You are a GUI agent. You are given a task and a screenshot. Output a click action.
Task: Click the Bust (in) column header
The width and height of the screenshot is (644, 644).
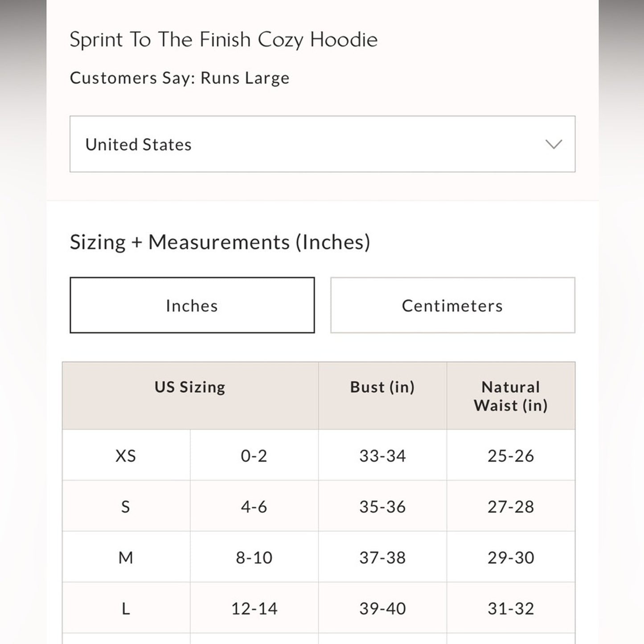[381, 387]
